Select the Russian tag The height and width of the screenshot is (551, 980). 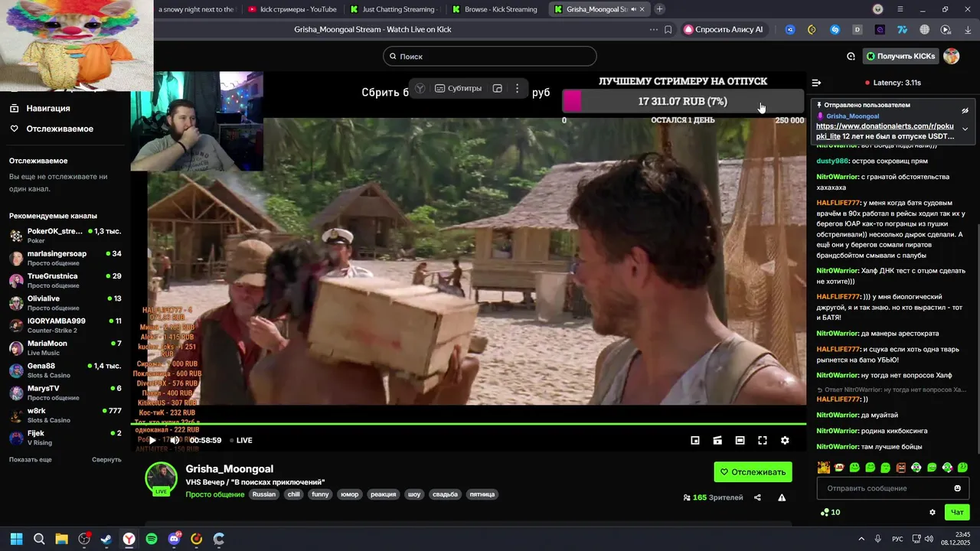263,494
